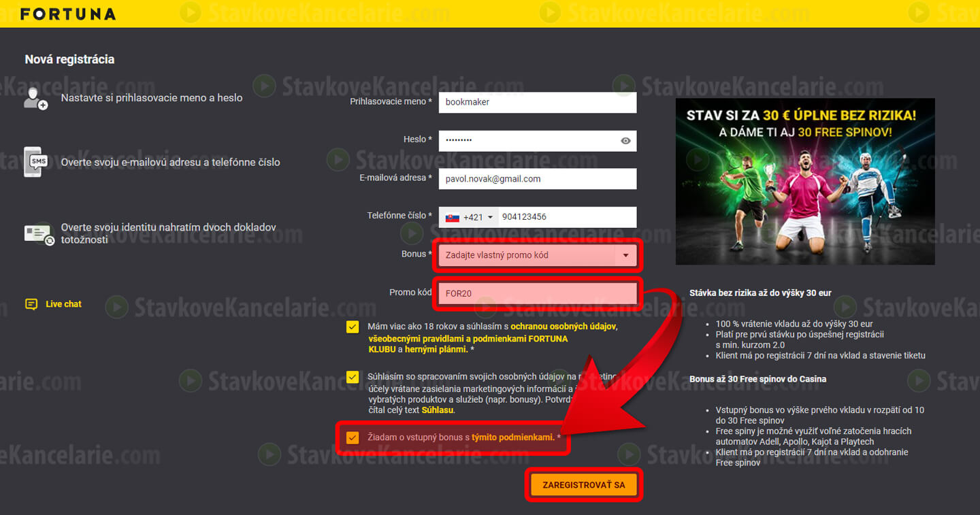The width and height of the screenshot is (980, 515).
Task: Click 'Overte svoju e-mailovú adresu' step text
Action: pyautogui.click(x=170, y=163)
